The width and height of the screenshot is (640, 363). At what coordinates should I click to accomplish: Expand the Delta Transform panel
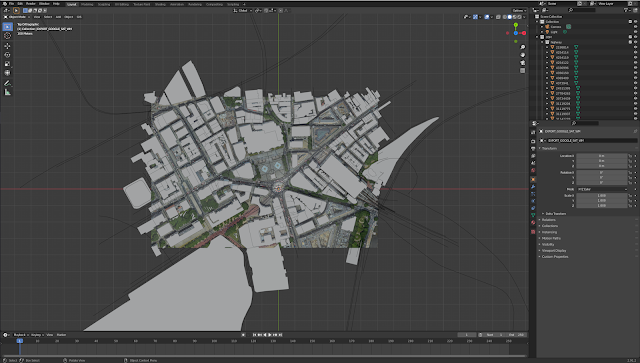pos(555,214)
